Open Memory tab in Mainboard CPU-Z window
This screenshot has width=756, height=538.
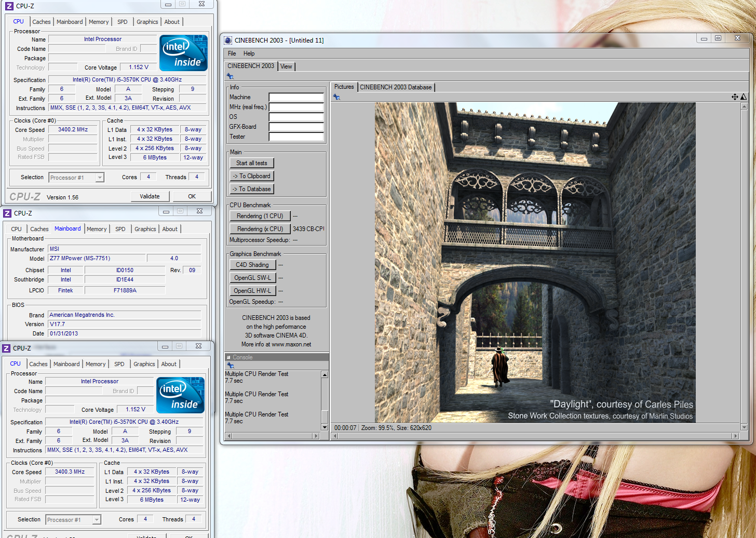pyautogui.click(x=97, y=229)
